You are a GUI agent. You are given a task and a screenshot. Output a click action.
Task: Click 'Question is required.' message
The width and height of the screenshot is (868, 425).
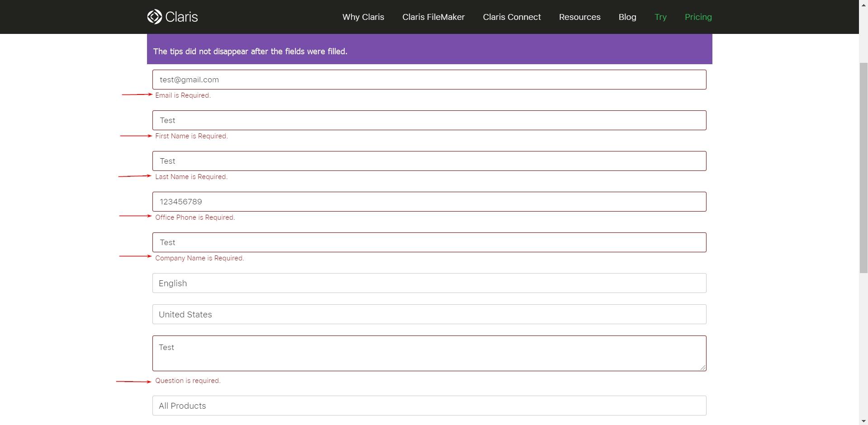(x=188, y=381)
